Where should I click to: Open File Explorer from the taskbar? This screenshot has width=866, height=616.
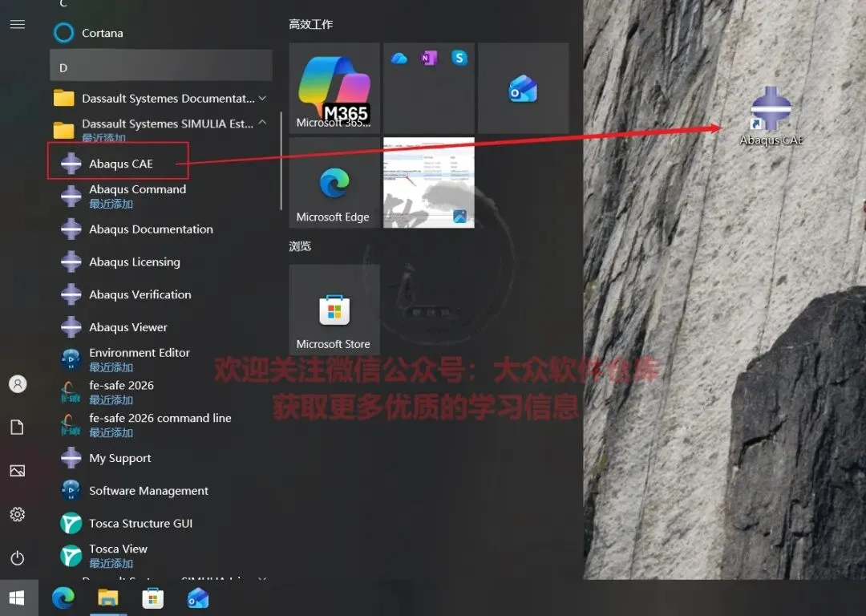(x=108, y=598)
